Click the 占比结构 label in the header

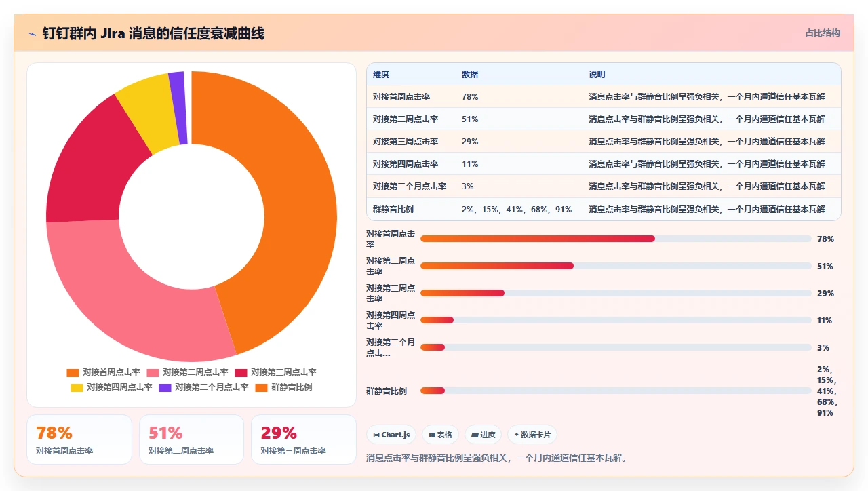click(823, 33)
